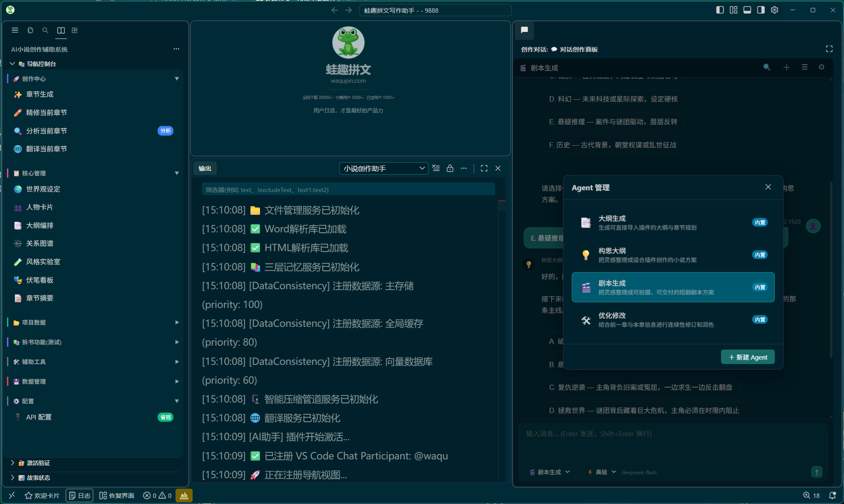Close the output panel
844x504 pixels.
498,168
